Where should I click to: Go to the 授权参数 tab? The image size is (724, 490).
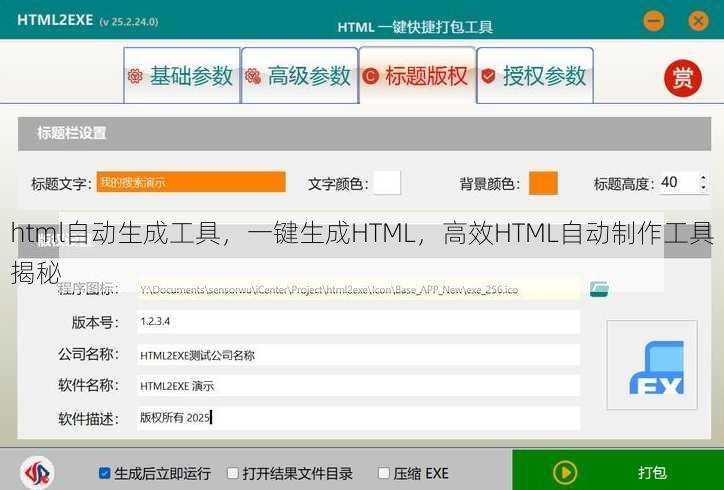(x=535, y=75)
